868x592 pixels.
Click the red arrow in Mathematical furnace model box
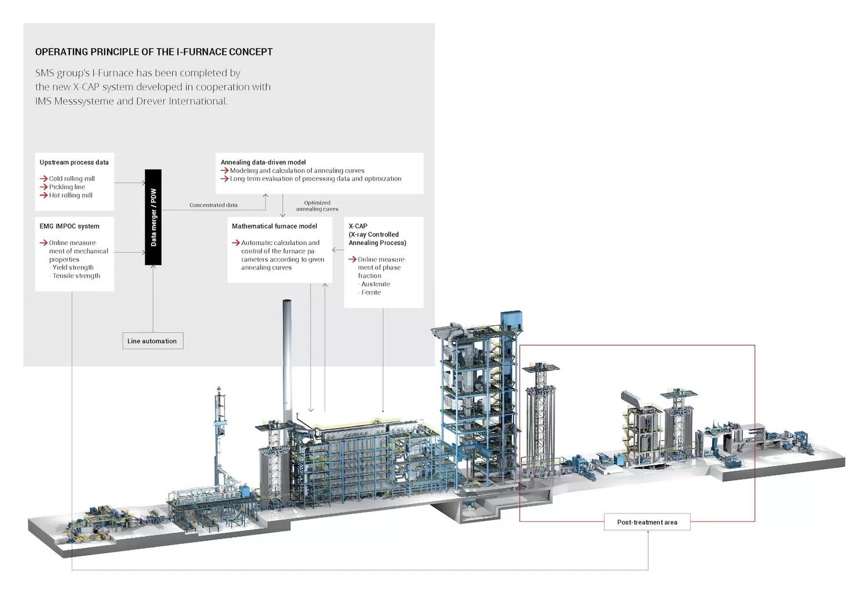coord(236,243)
